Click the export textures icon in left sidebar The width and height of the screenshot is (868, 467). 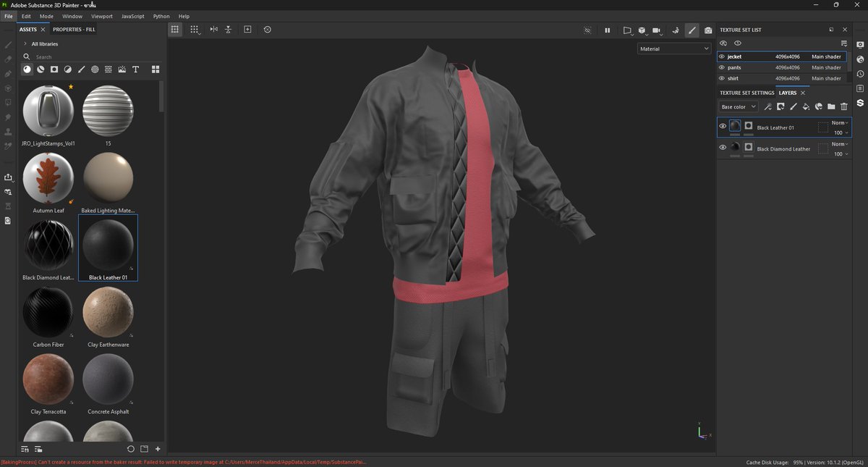pos(8,177)
